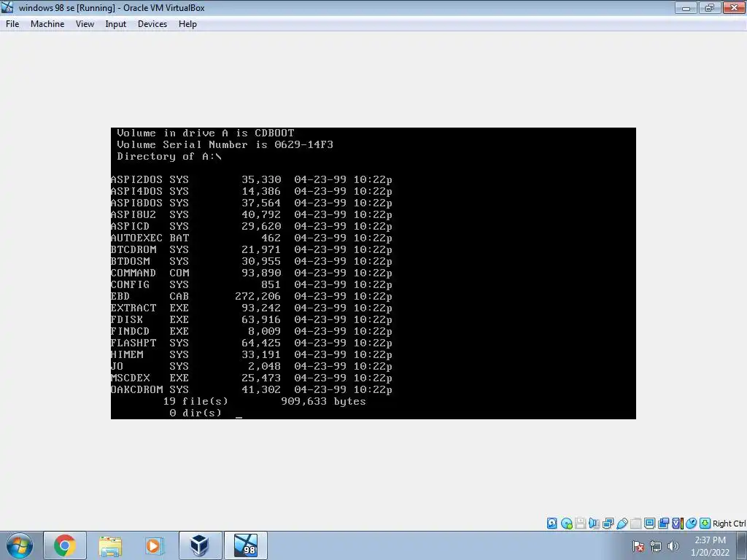Click the 'Volume Serial Number is 0629-14F3' line
Image resolution: width=747 pixels, height=560 pixels.
coord(225,145)
